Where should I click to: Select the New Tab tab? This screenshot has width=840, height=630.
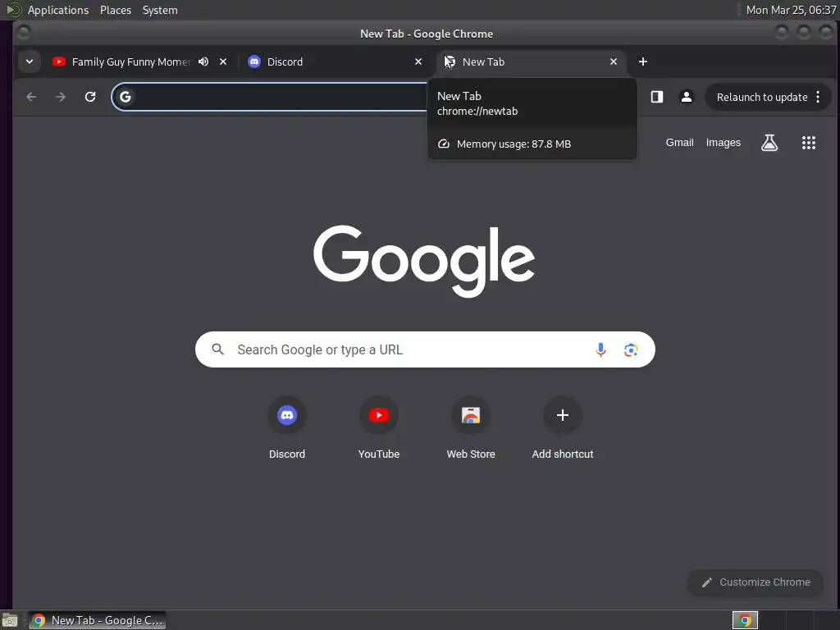531,62
